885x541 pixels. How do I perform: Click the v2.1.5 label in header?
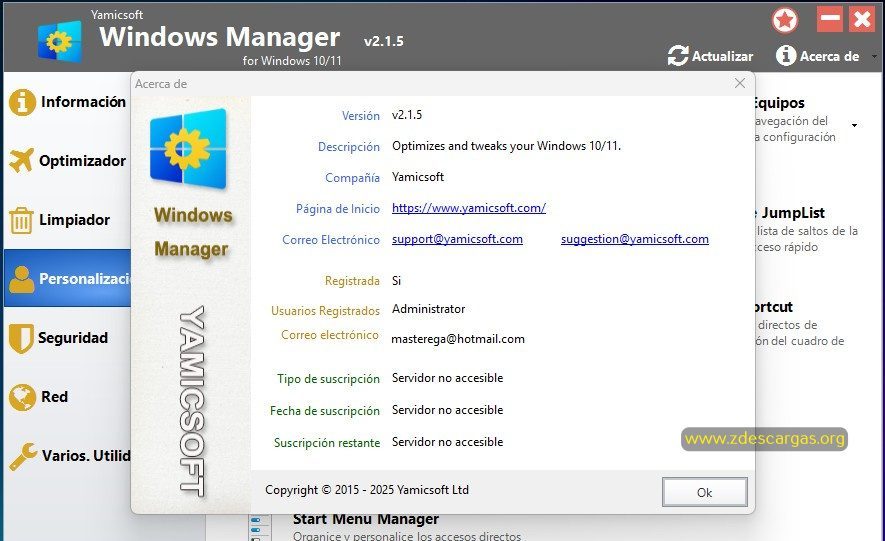click(x=384, y=41)
